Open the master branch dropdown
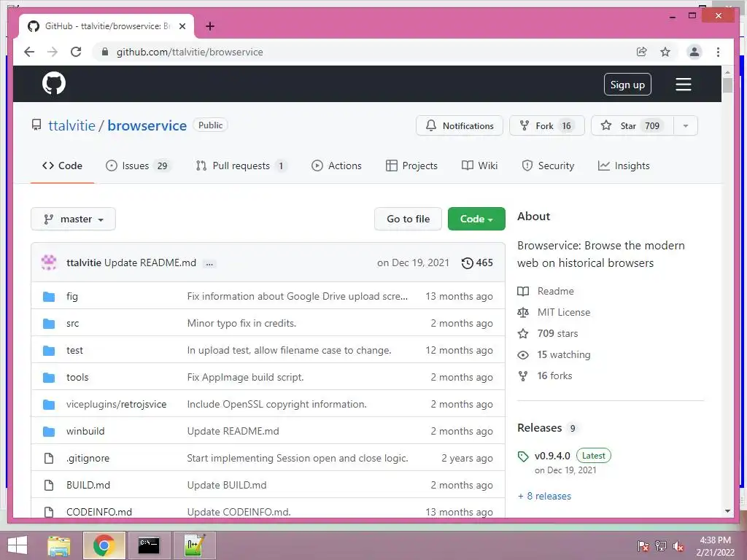 (x=74, y=219)
